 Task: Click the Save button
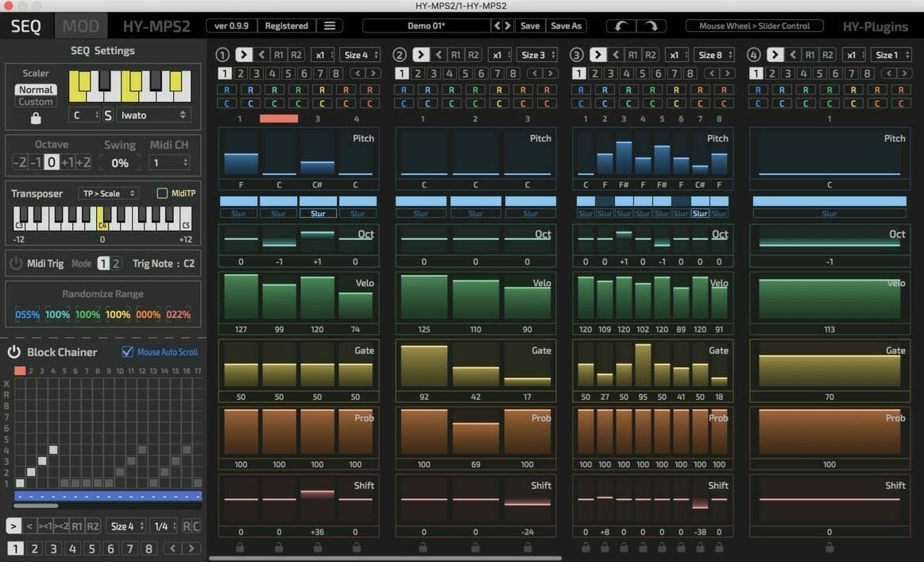[x=530, y=26]
